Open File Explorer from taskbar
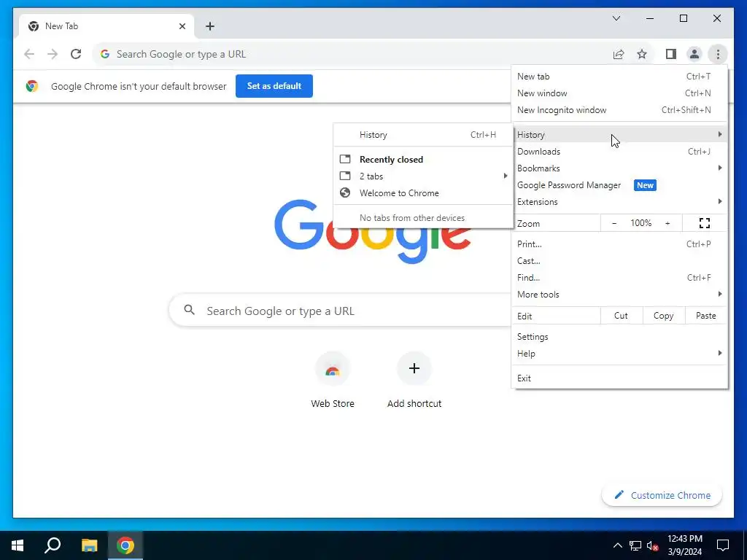The width and height of the screenshot is (747, 560). 89,545
